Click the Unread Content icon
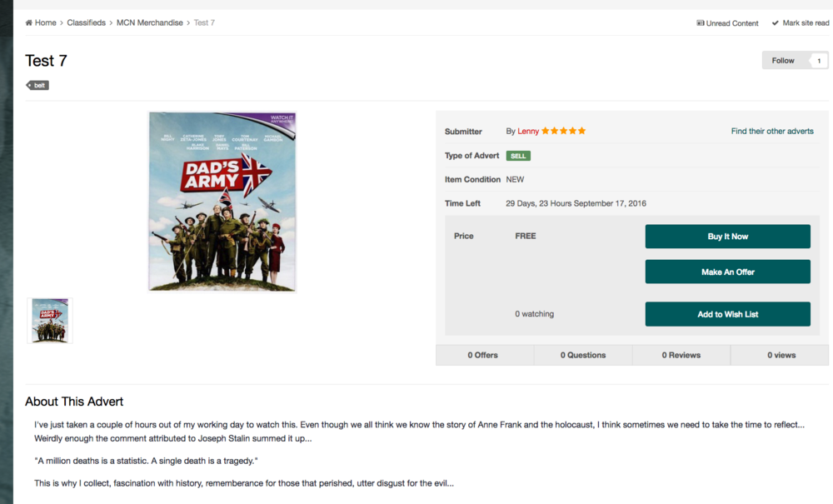 coord(701,22)
